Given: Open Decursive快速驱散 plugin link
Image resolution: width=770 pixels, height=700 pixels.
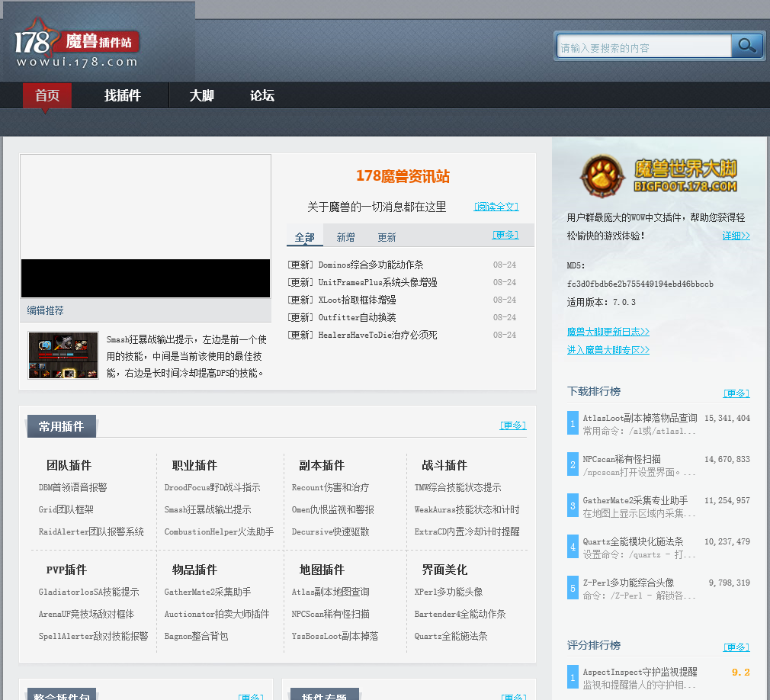Looking at the screenshot, I should pos(330,531).
